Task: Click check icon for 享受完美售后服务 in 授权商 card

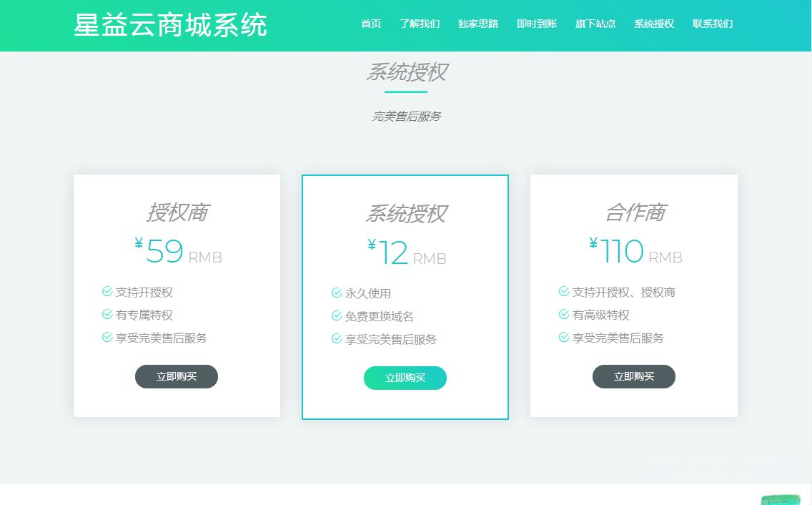Action: pos(107,337)
